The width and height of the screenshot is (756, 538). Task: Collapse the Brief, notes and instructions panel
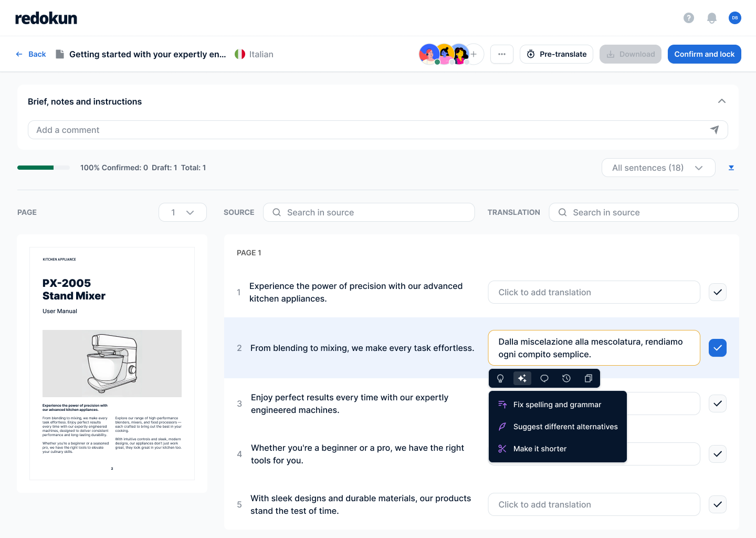722,101
